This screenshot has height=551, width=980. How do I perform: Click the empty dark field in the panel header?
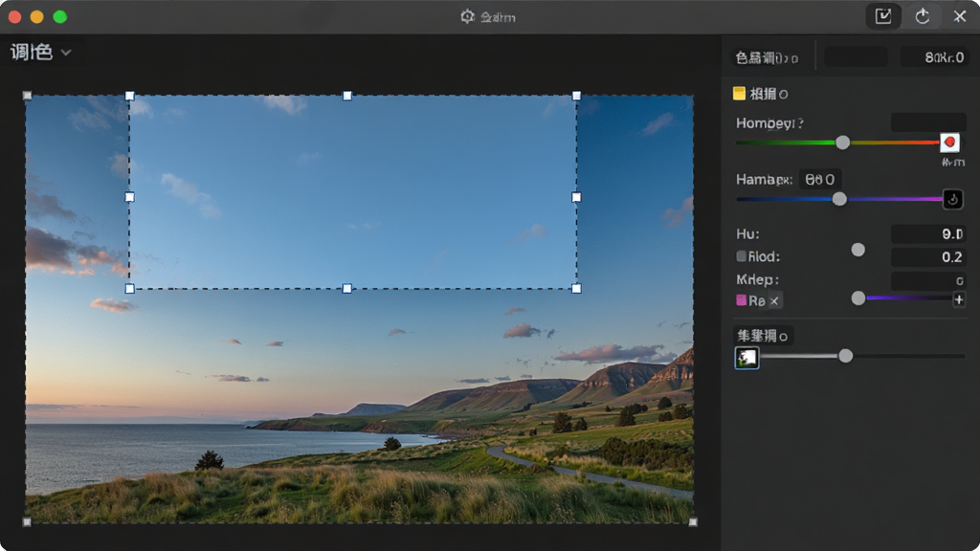[x=856, y=56]
